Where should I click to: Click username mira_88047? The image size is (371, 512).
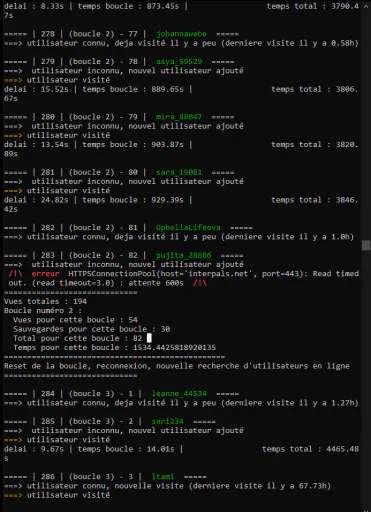click(179, 117)
